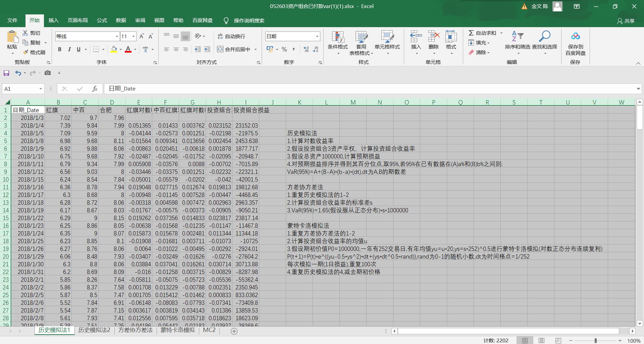
Task: Open AutoSum (自动求和) dropdown arrow
Action: [x=501, y=33]
